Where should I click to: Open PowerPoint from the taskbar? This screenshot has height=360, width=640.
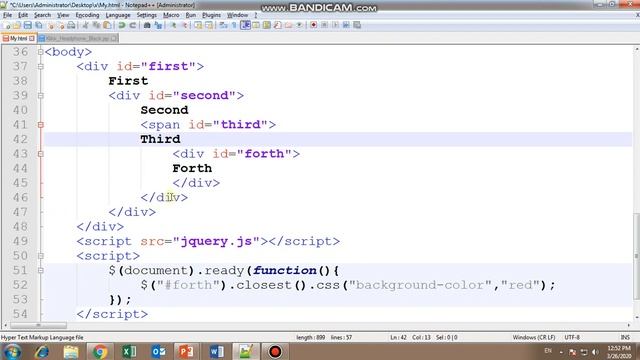(x=186, y=351)
